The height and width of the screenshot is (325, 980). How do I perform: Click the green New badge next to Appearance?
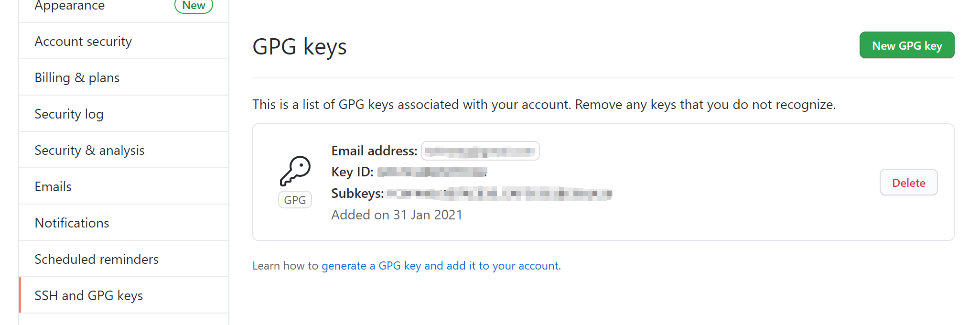194,6
